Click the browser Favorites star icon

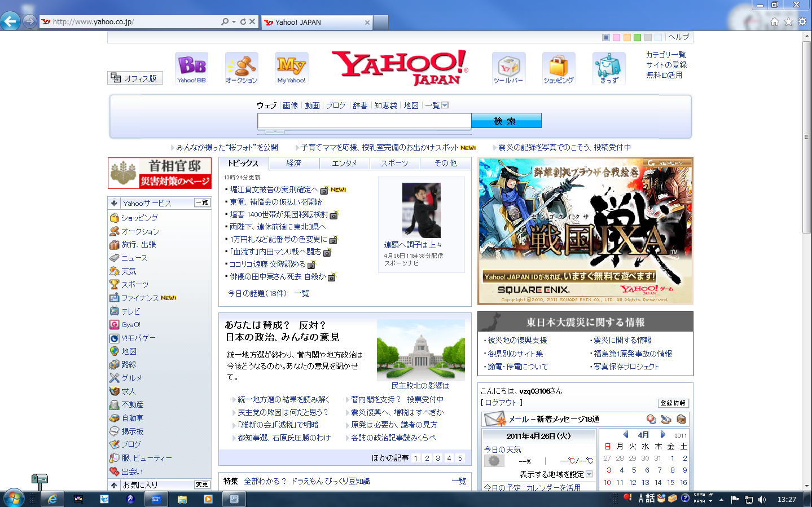788,21
